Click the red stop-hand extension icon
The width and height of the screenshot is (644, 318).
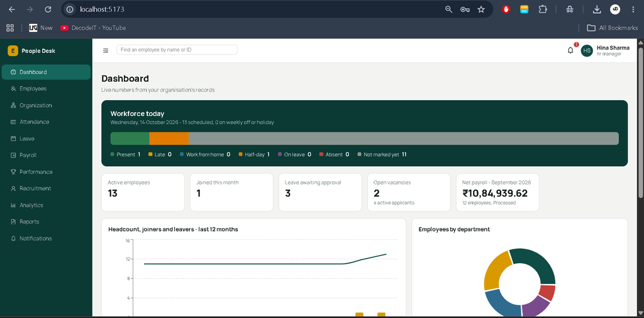click(x=506, y=9)
